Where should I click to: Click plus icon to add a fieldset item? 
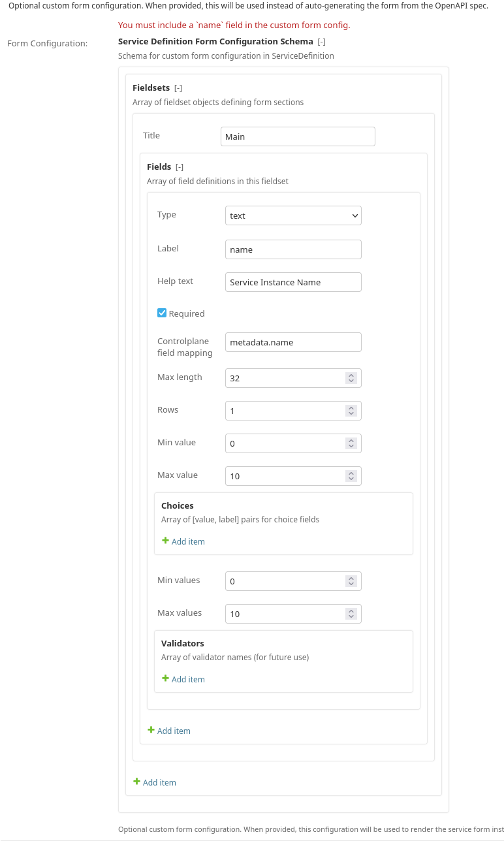136,782
